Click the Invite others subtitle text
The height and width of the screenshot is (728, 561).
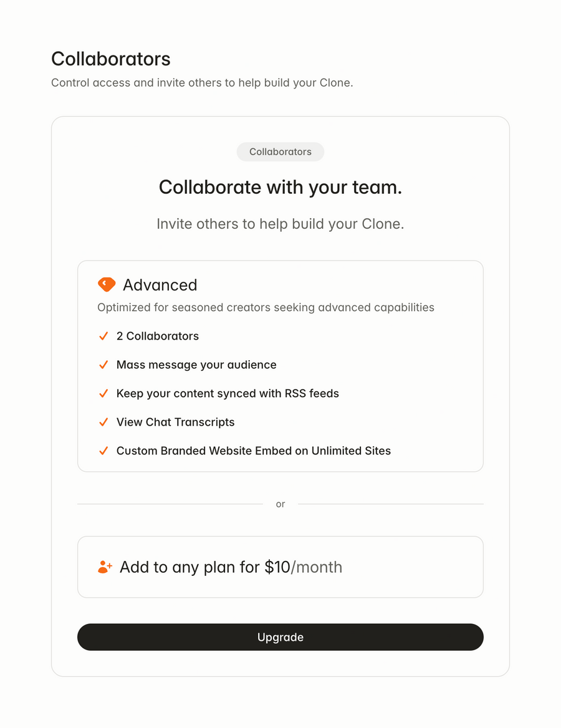[280, 224]
